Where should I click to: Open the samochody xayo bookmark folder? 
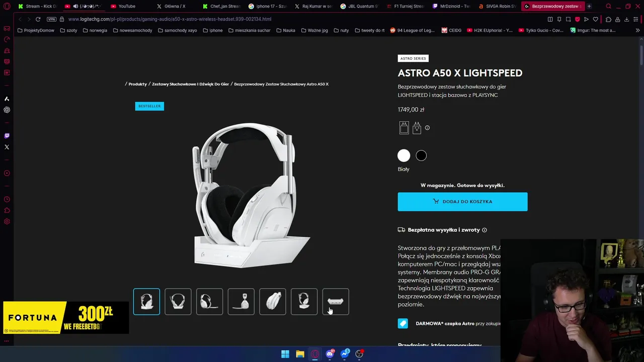[x=177, y=30]
